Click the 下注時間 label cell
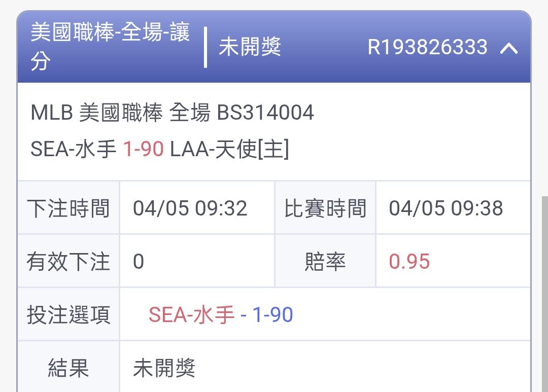Viewport: 548px width, 392px height. coord(68,208)
